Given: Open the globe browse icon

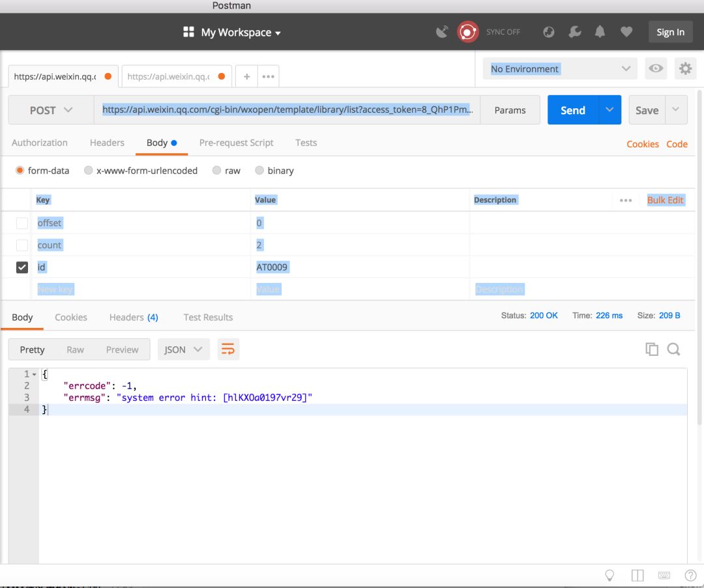Looking at the screenshot, I should (x=548, y=32).
